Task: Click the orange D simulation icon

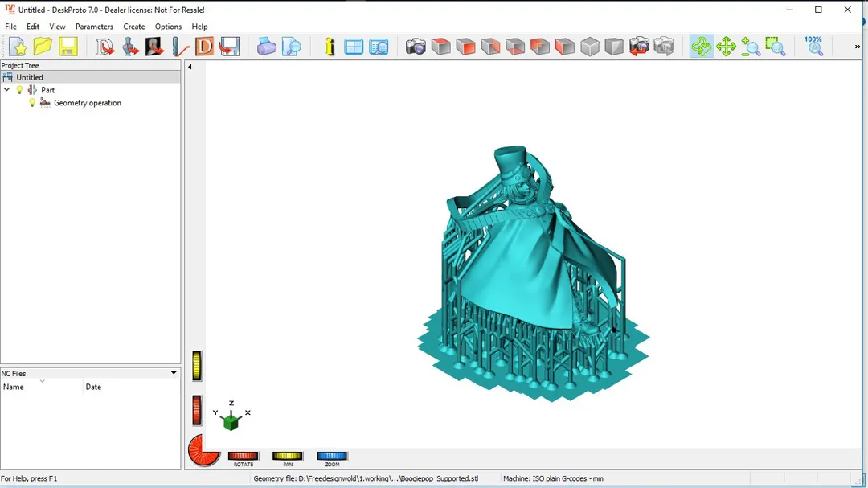Action: (204, 47)
